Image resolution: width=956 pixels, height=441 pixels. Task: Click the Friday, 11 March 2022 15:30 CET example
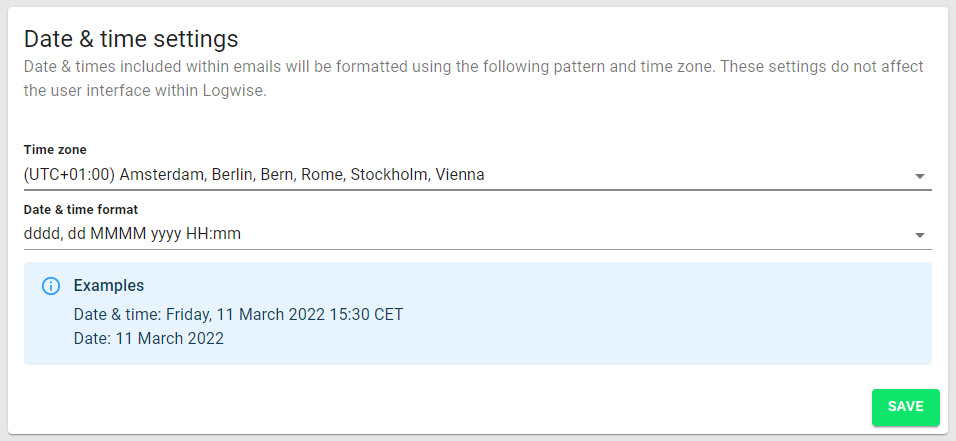point(285,315)
